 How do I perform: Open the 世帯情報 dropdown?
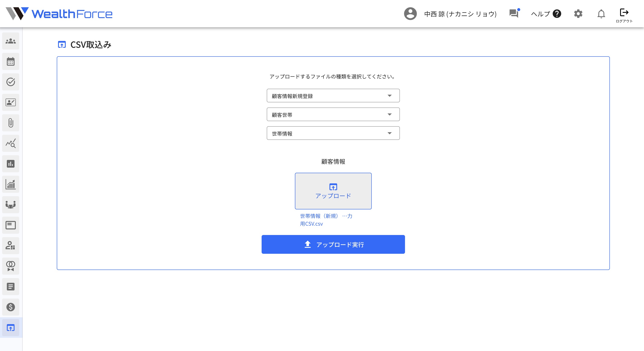(x=333, y=133)
